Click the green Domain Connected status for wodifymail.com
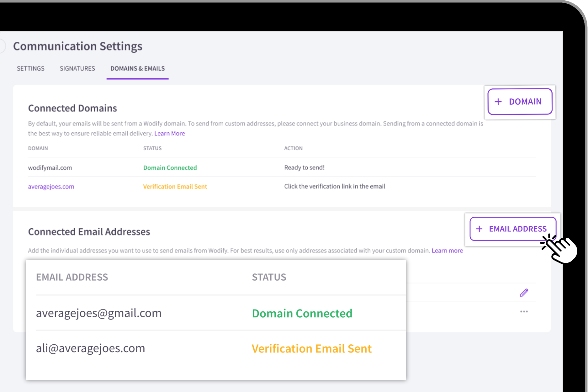 point(170,168)
